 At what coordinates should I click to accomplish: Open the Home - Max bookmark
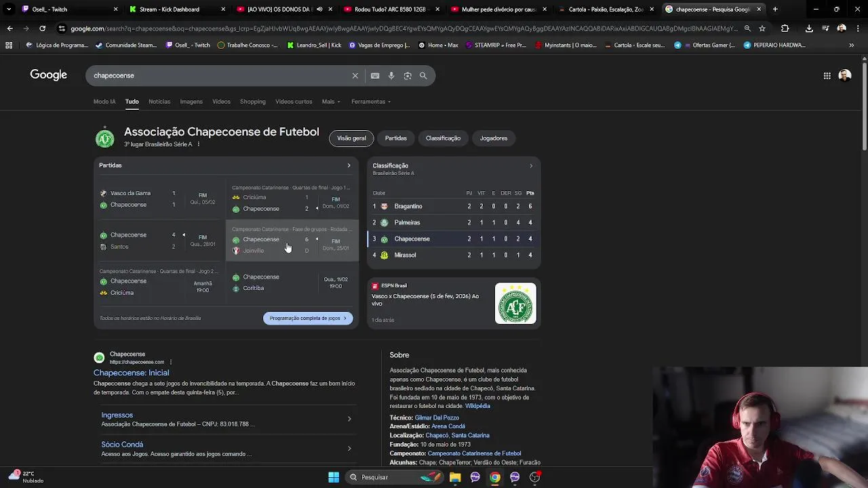pos(438,45)
